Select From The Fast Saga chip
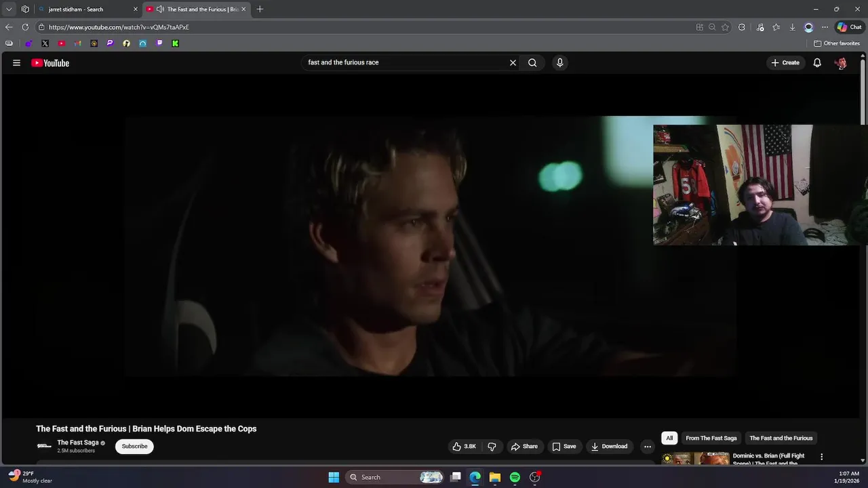868x488 pixels. (711, 438)
